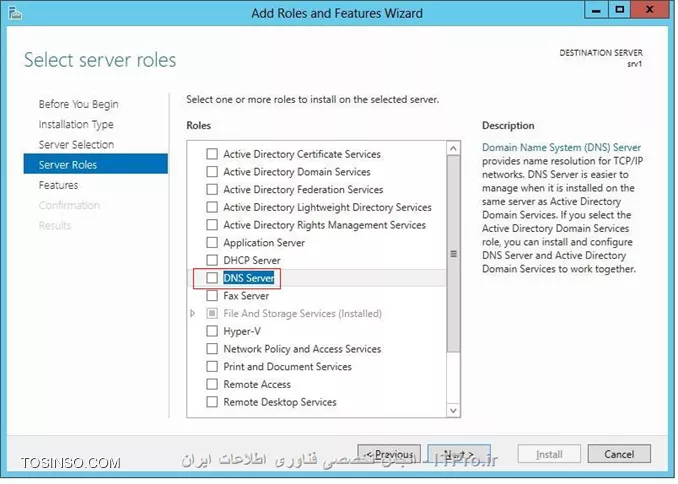The image size is (678, 484).
Task: Maximize the wizard window
Action: (619, 10)
